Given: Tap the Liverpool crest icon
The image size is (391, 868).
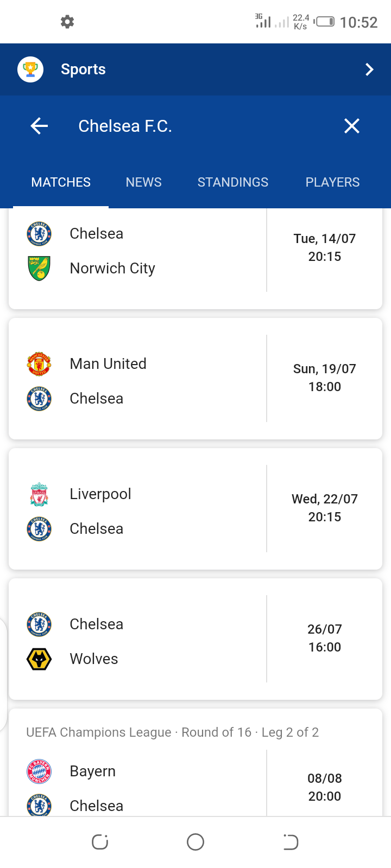Looking at the screenshot, I should 39,494.
